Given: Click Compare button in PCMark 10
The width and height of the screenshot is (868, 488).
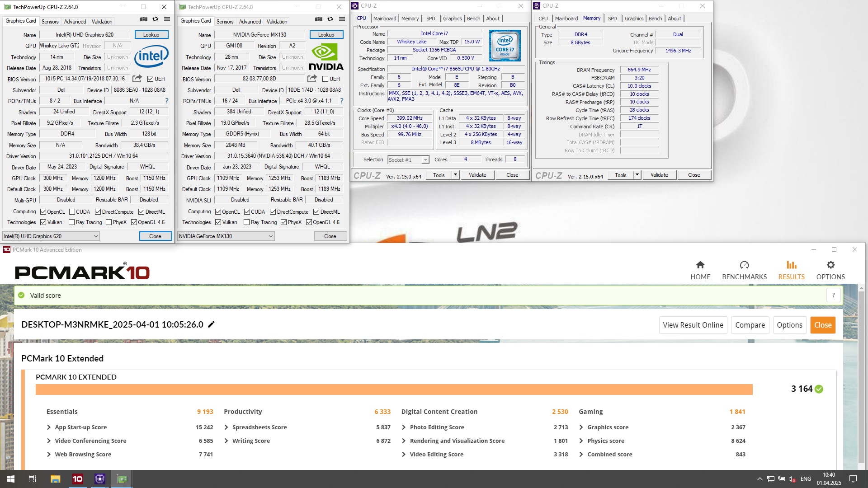Looking at the screenshot, I should (750, 325).
